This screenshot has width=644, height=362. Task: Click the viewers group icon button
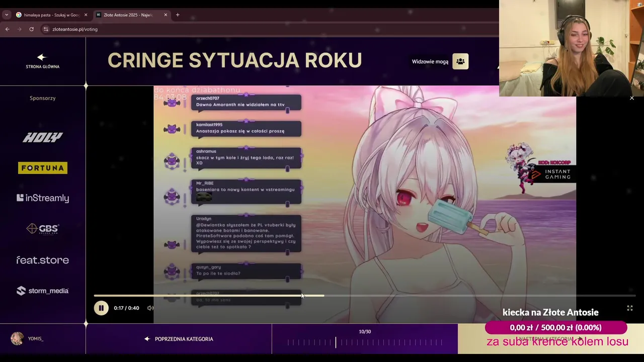coord(460,61)
